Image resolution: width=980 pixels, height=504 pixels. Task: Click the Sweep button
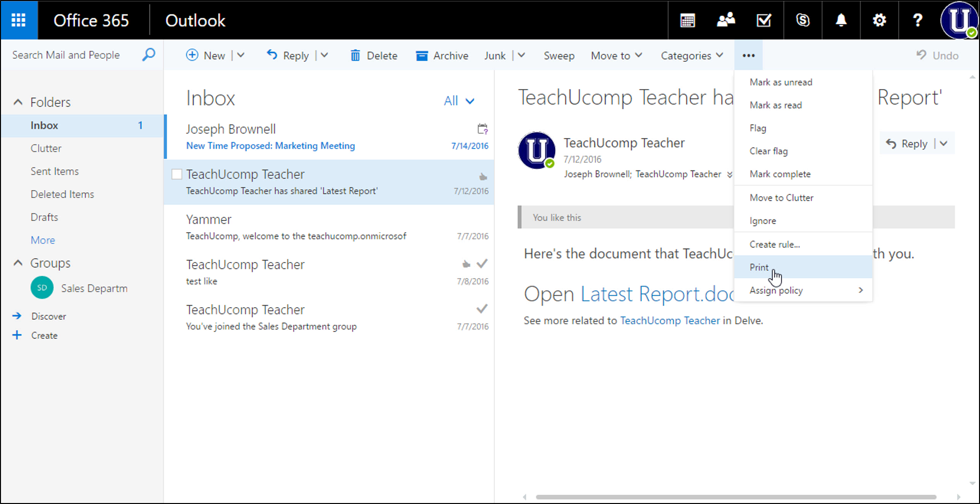click(559, 55)
